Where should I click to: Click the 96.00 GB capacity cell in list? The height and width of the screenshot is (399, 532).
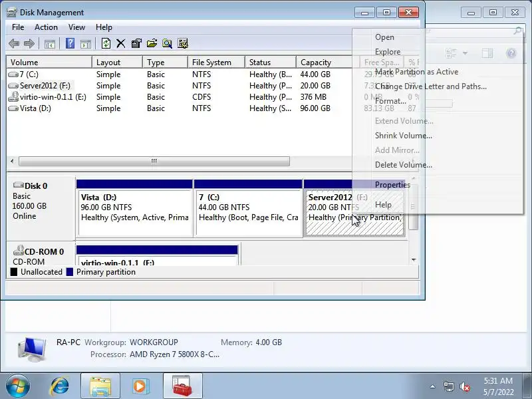pyautogui.click(x=315, y=108)
